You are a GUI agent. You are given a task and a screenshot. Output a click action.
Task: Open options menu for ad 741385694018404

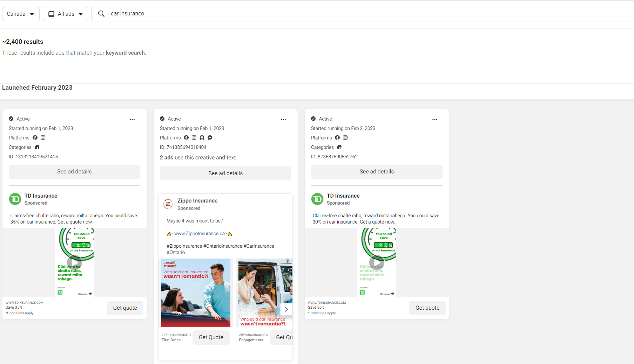click(x=283, y=119)
